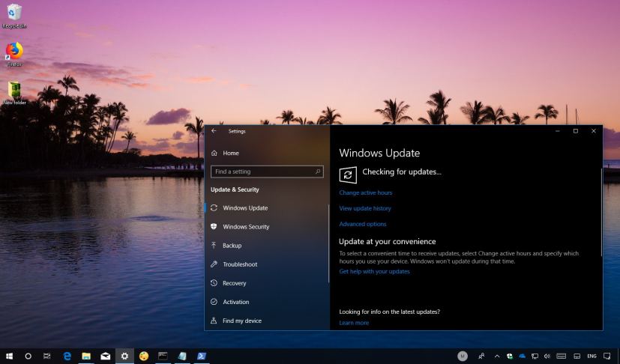Open the OneDrive cloud tray icon
This screenshot has height=364, width=620.
522,356
